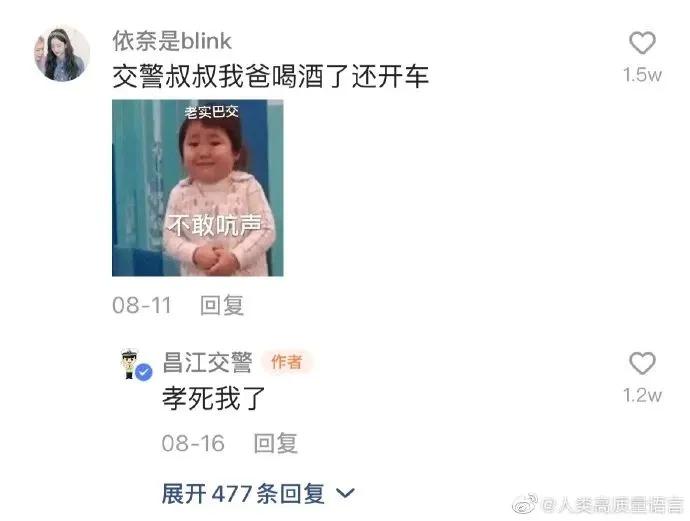Screen dimensions: 690x521
Task: Expand the 展开477条回复 thread
Action: point(258,493)
